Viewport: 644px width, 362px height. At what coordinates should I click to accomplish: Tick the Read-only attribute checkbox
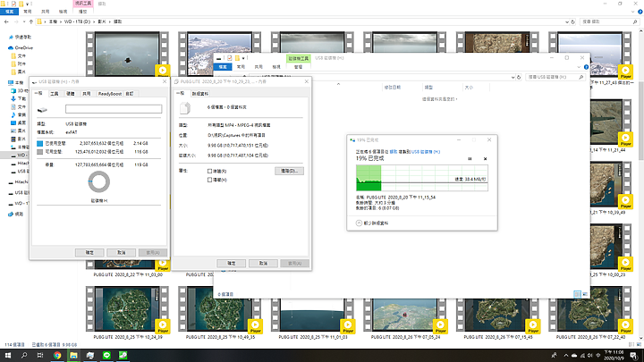click(x=210, y=171)
